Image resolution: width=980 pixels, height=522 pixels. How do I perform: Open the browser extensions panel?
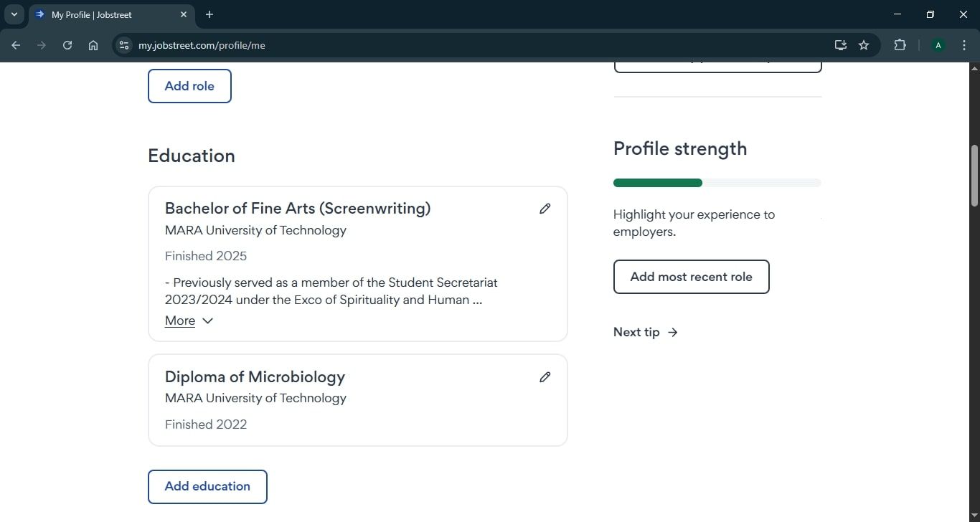pyautogui.click(x=900, y=45)
